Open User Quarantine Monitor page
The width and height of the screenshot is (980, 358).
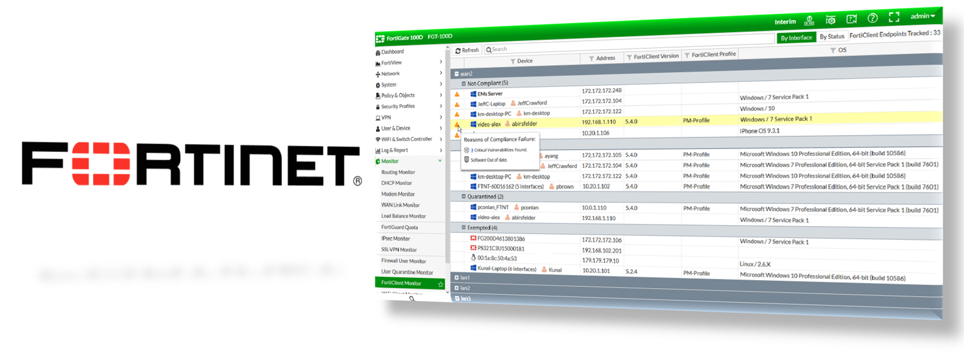click(x=407, y=273)
